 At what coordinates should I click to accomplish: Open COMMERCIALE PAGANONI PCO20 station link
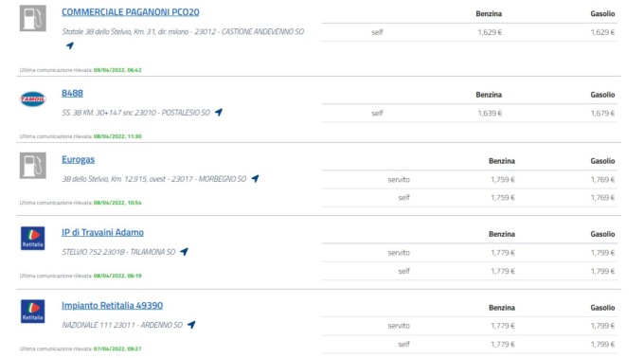(x=130, y=12)
